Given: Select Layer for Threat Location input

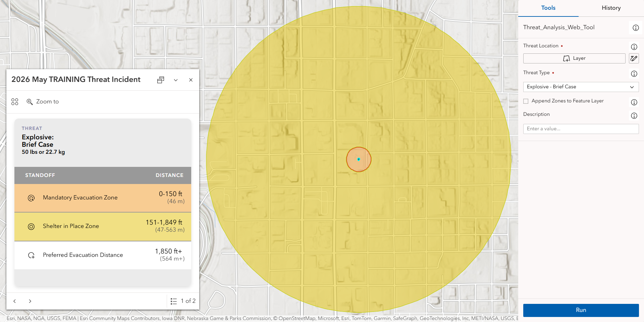Looking at the screenshot, I should (x=574, y=58).
